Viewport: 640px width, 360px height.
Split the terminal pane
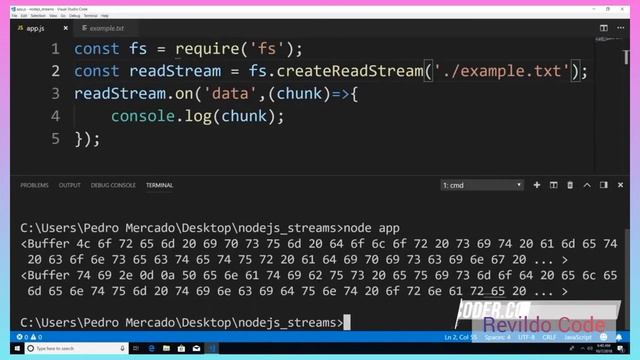[553, 185]
